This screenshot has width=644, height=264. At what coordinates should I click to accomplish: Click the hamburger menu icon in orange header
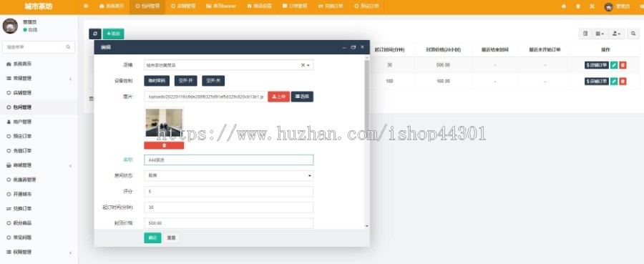pyautogui.click(x=86, y=6)
